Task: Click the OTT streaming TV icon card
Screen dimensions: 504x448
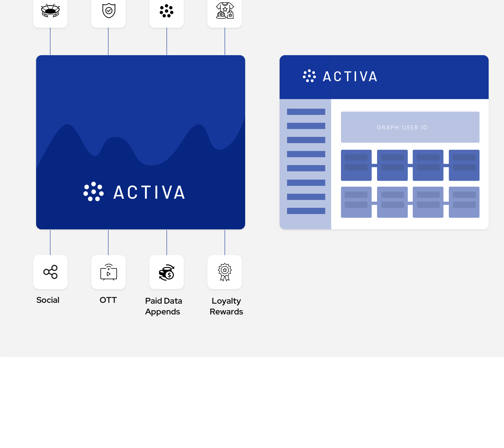Action: [108, 272]
